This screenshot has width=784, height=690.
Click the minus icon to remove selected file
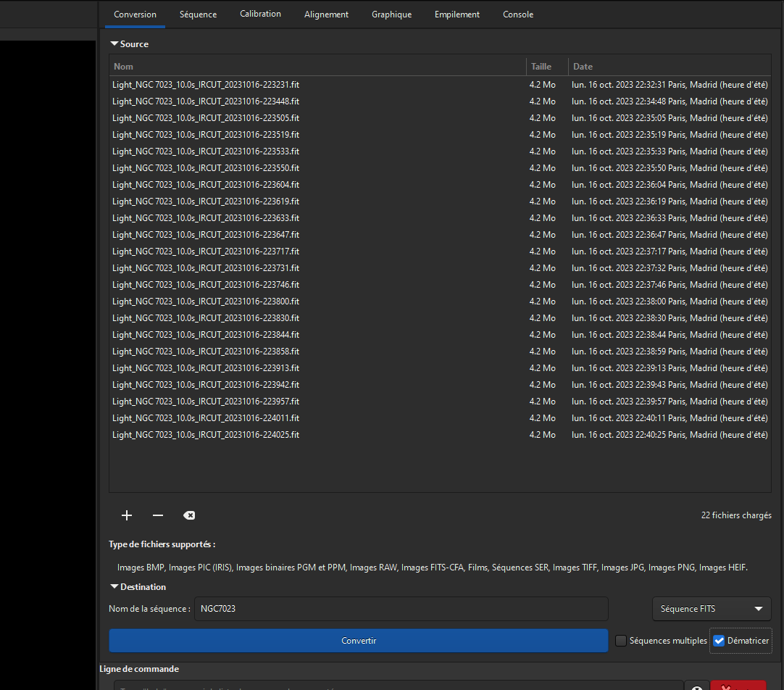click(158, 515)
